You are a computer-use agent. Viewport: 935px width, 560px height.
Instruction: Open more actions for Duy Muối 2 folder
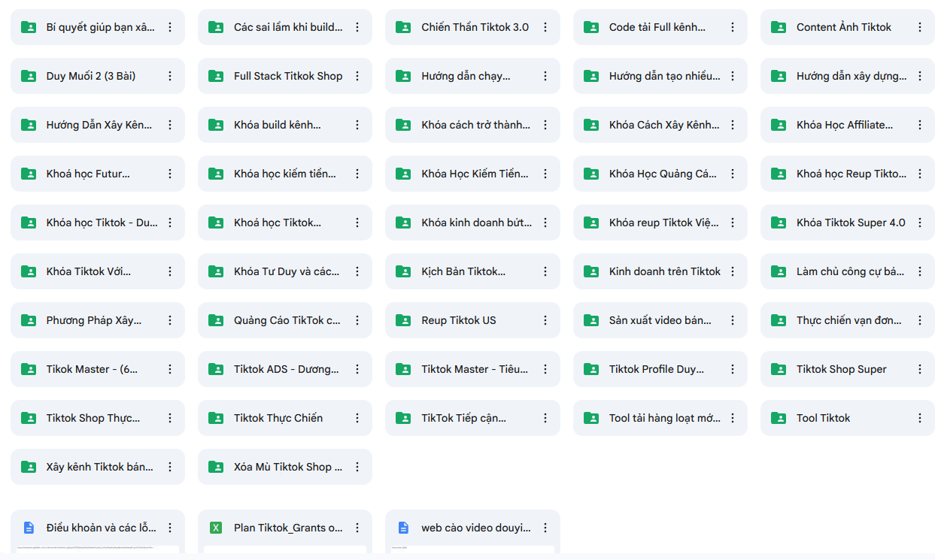170,76
